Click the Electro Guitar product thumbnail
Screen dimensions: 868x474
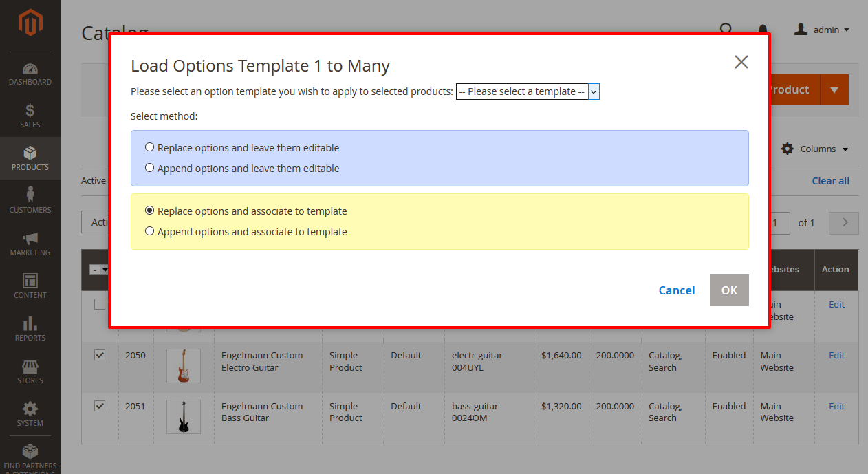[182, 366]
